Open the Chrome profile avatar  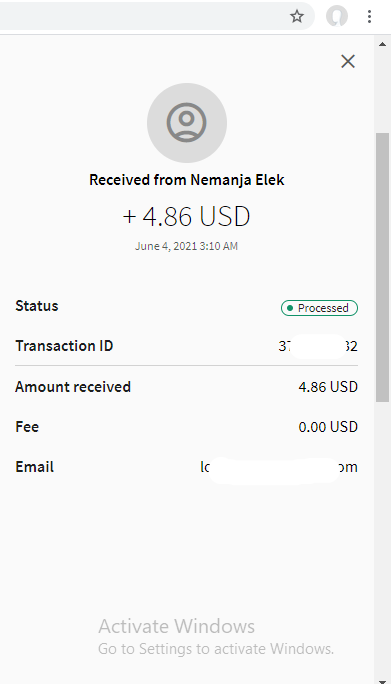[x=337, y=17]
